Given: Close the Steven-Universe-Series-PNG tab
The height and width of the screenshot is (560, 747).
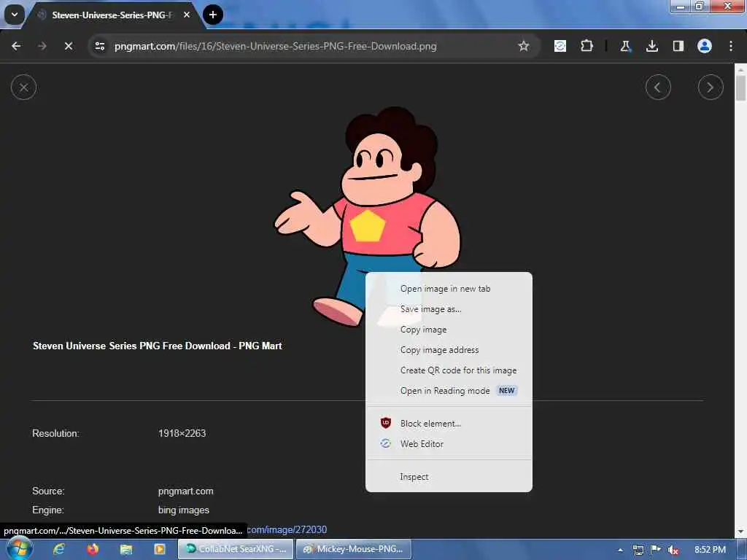Looking at the screenshot, I should pyautogui.click(x=187, y=15).
